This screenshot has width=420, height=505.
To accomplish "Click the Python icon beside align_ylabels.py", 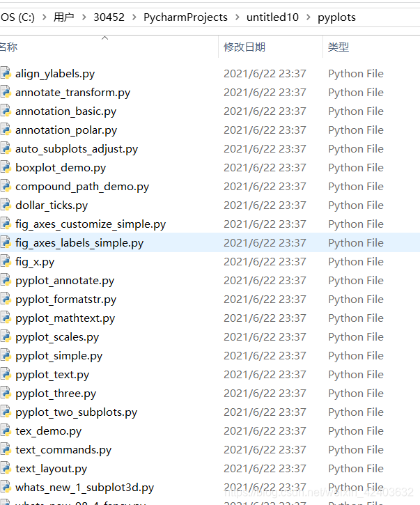I will 6,73.
